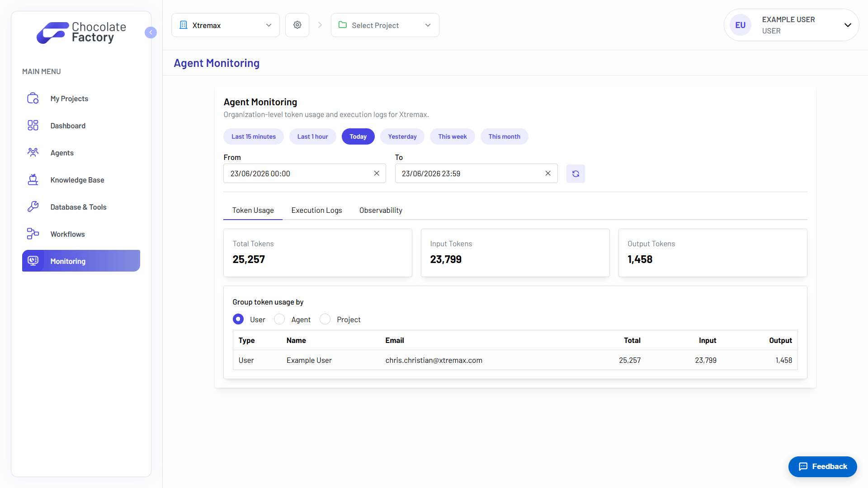868x488 pixels.
Task: Click the Total Tokens card
Action: coord(318,253)
